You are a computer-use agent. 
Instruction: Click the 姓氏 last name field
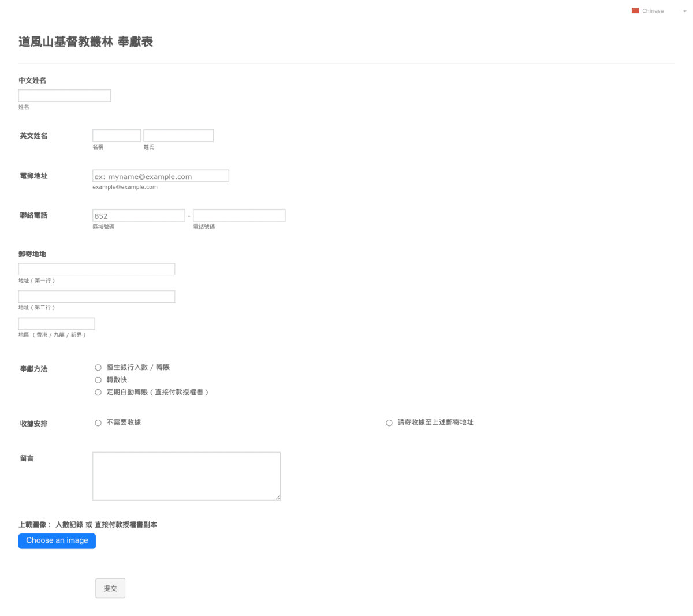click(x=178, y=135)
